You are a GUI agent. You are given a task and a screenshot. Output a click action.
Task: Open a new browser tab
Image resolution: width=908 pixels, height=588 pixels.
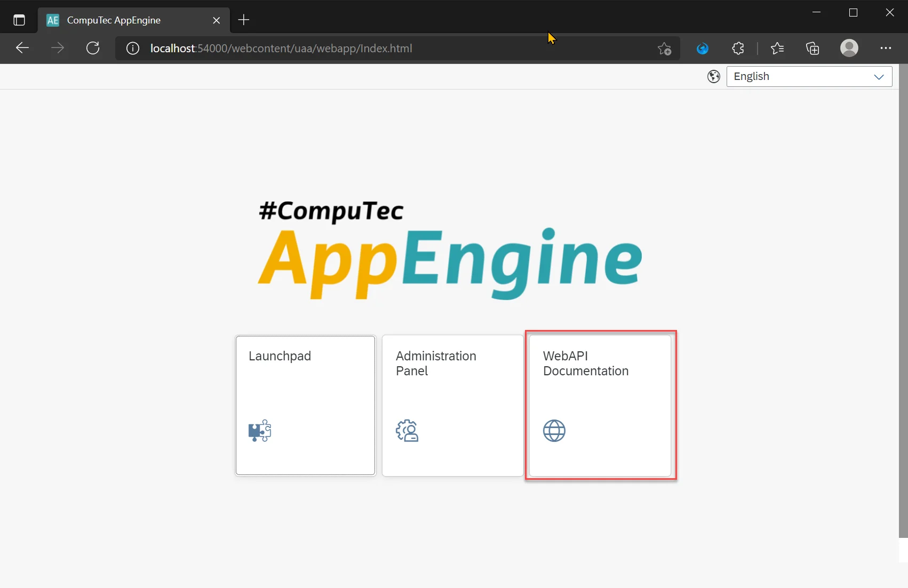coord(243,20)
